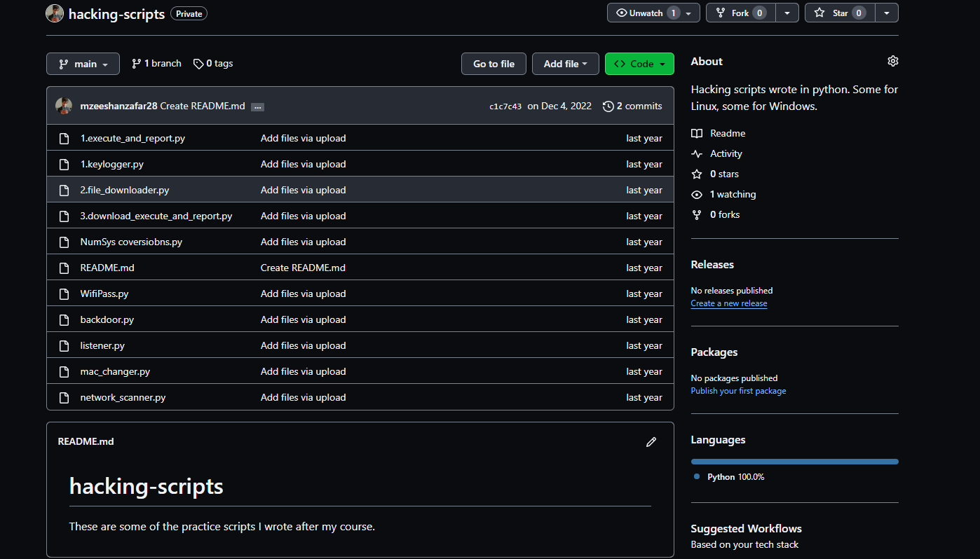The width and height of the screenshot is (980, 559).
Task: Open listener.py file name
Action: (x=102, y=345)
